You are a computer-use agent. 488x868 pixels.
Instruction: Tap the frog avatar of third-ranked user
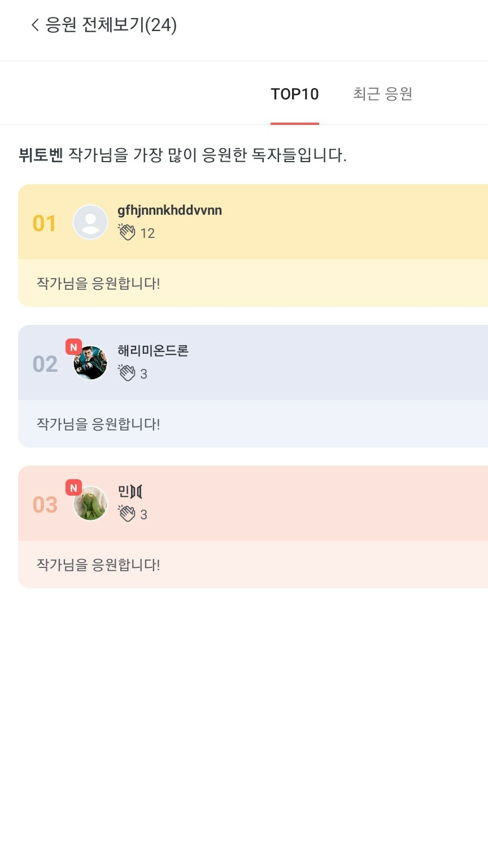[x=90, y=504]
